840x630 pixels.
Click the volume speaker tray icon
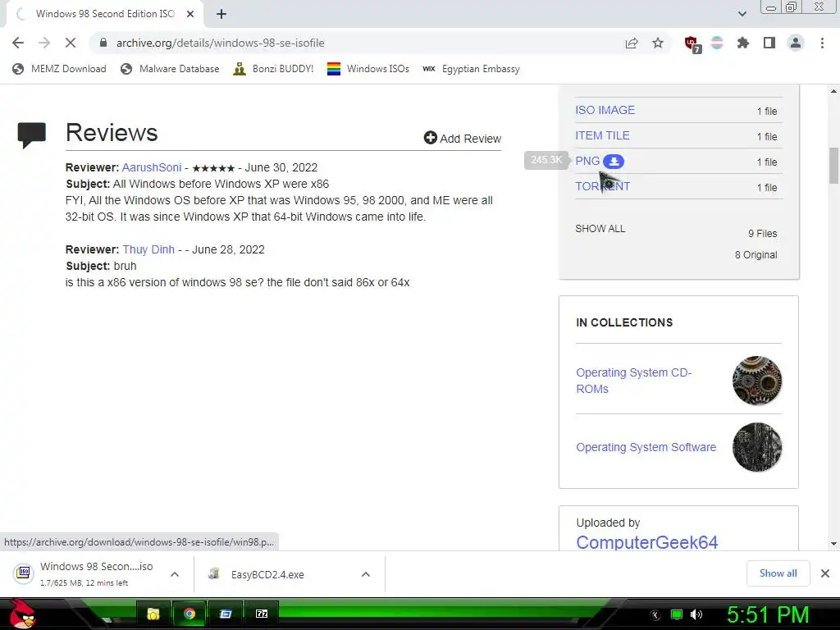pyautogui.click(x=696, y=614)
